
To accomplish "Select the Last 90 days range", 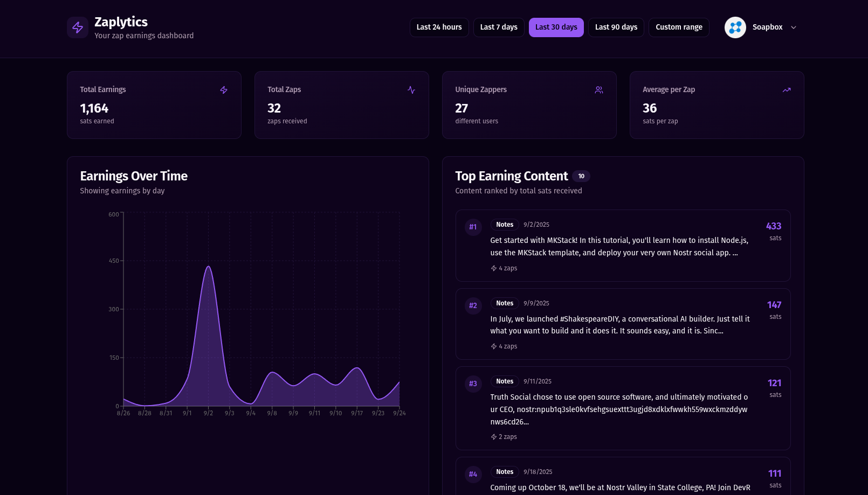I will click(x=616, y=27).
